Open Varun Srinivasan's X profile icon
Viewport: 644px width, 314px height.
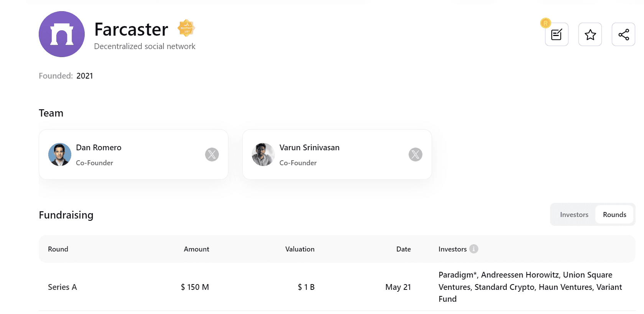[x=415, y=155]
